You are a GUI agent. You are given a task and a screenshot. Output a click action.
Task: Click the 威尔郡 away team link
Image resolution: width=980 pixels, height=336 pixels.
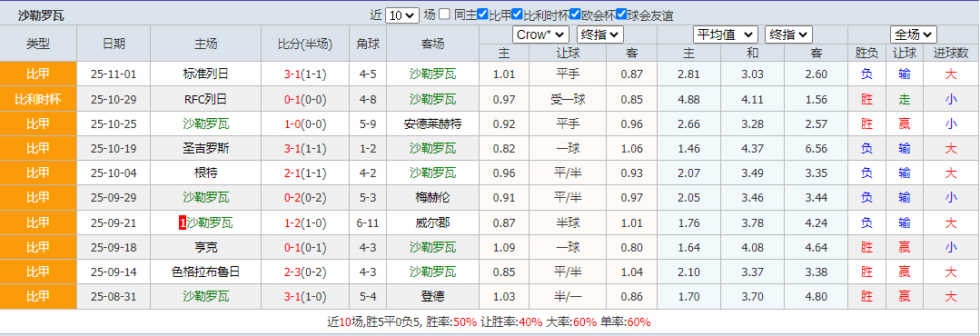[x=432, y=223]
